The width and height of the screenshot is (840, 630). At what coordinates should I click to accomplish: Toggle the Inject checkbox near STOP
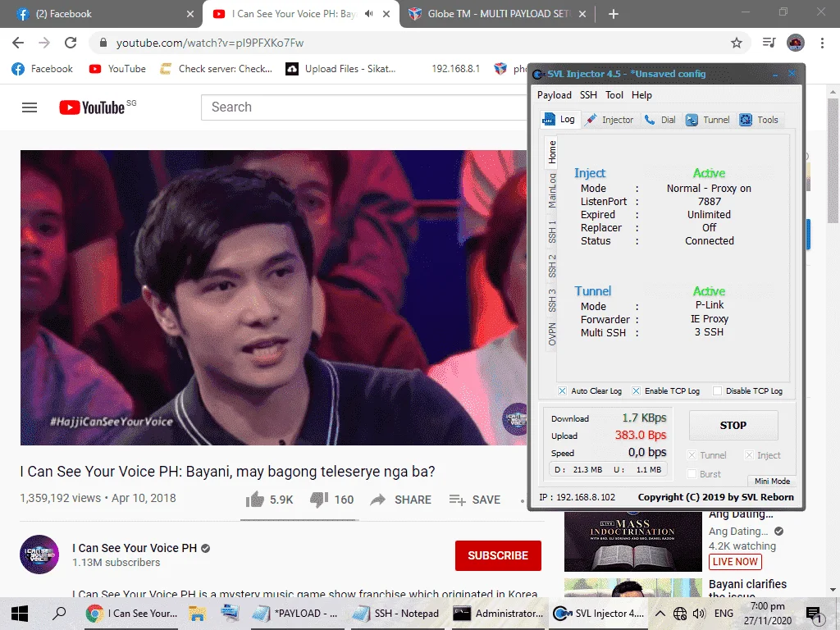(750, 455)
